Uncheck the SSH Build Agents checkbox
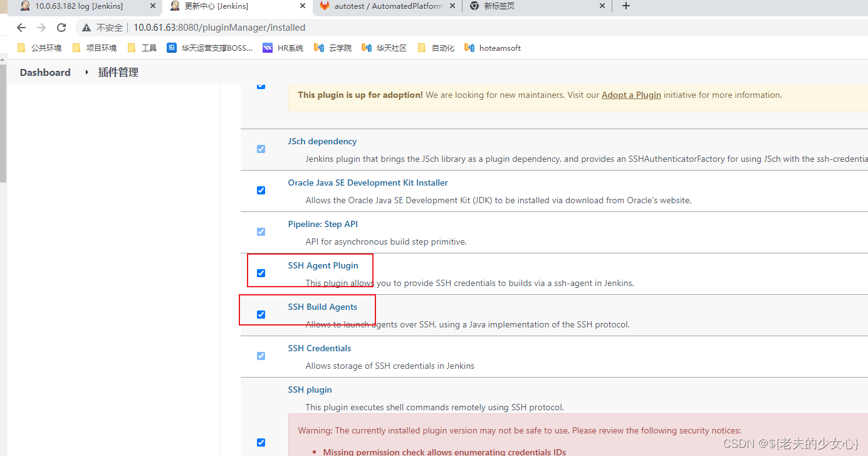 click(x=261, y=315)
